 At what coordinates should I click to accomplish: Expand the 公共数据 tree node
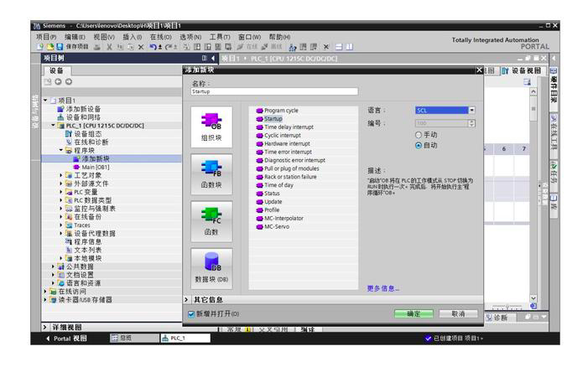coord(53,266)
